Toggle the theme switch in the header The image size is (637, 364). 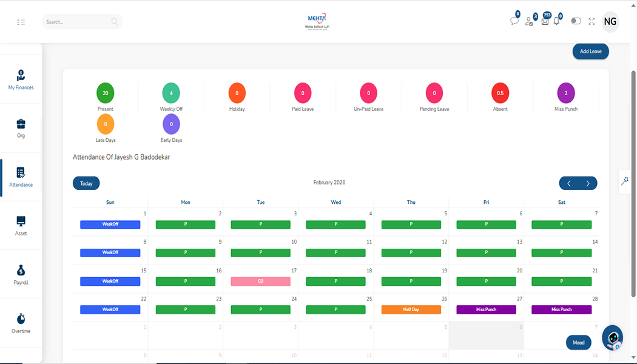pos(576,21)
